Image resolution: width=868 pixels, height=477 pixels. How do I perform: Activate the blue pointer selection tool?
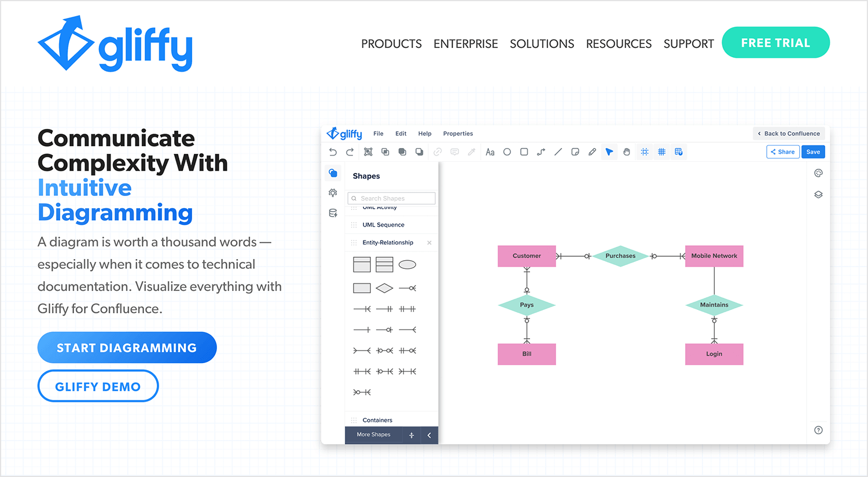pyautogui.click(x=609, y=152)
